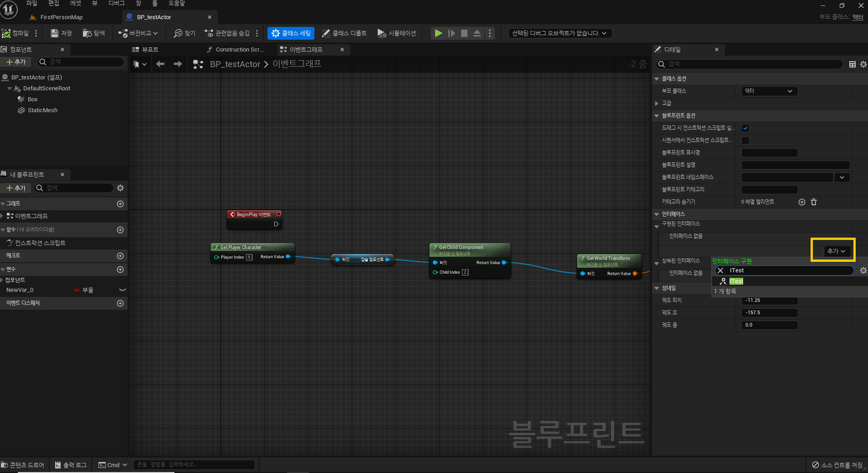Select the Box component
868x473 pixels.
point(32,99)
